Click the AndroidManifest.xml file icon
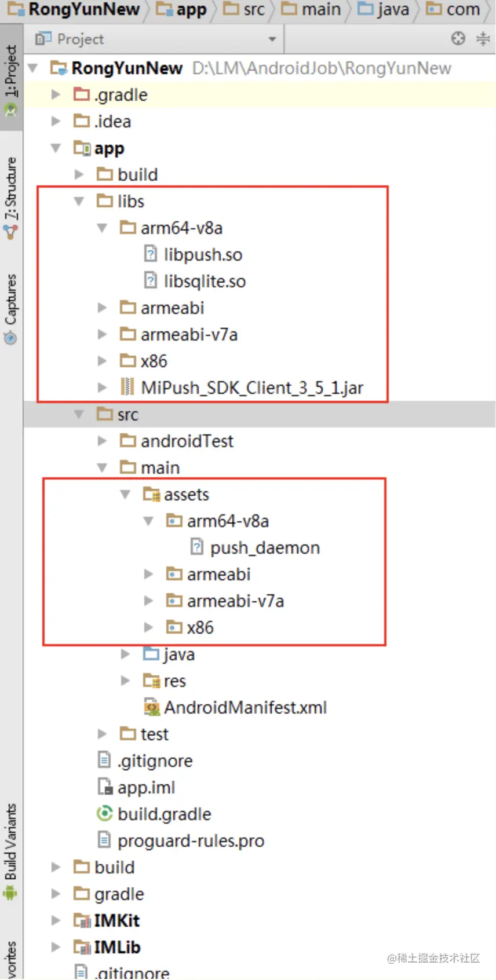Screen dimensions: 496x980 click(x=151, y=707)
